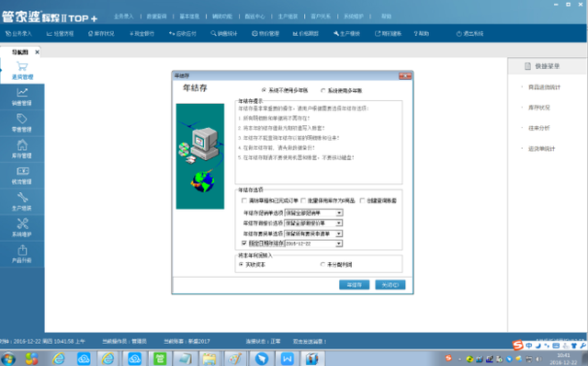Click the 快捷菜单 document icon
The height and width of the screenshot is (366, 588).
[527, 66]
